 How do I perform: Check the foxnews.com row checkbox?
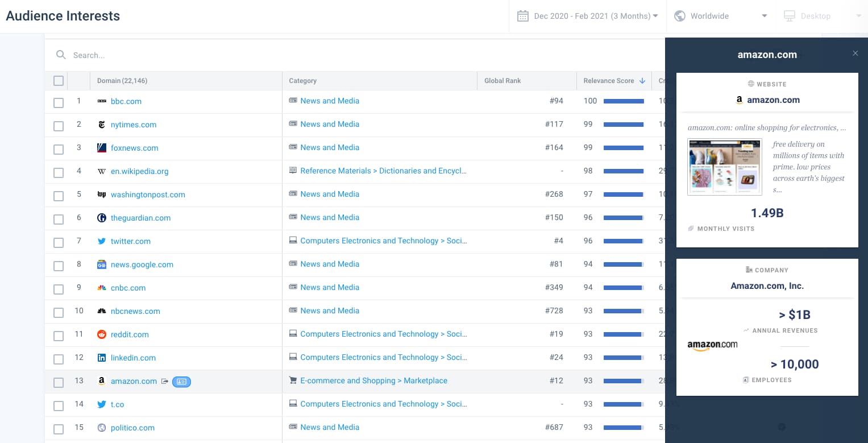[x=59, y=150]
